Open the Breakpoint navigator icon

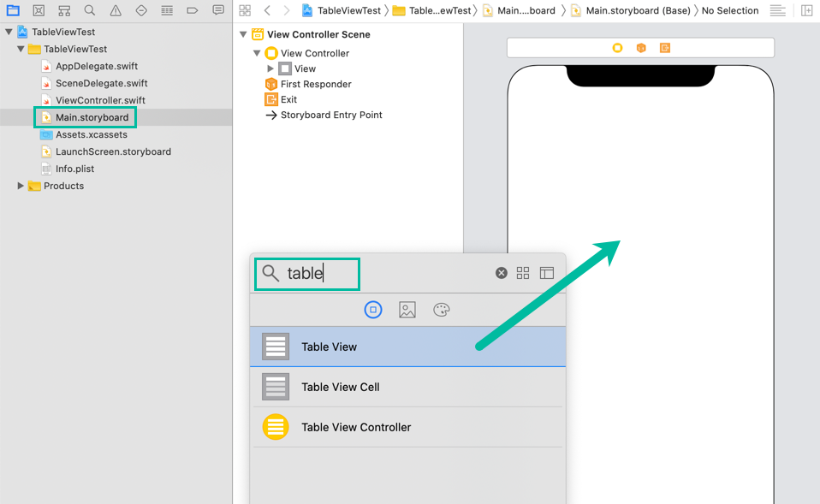[193, 10]
